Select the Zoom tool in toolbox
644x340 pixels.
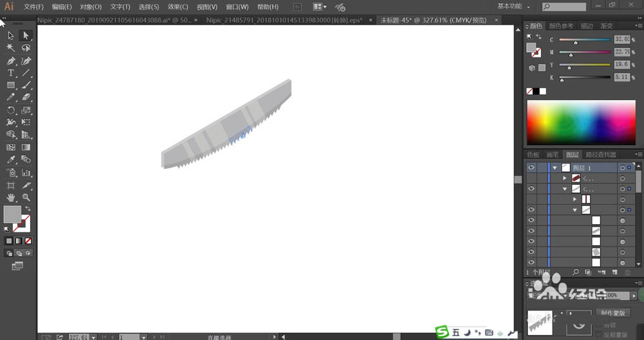26,198
